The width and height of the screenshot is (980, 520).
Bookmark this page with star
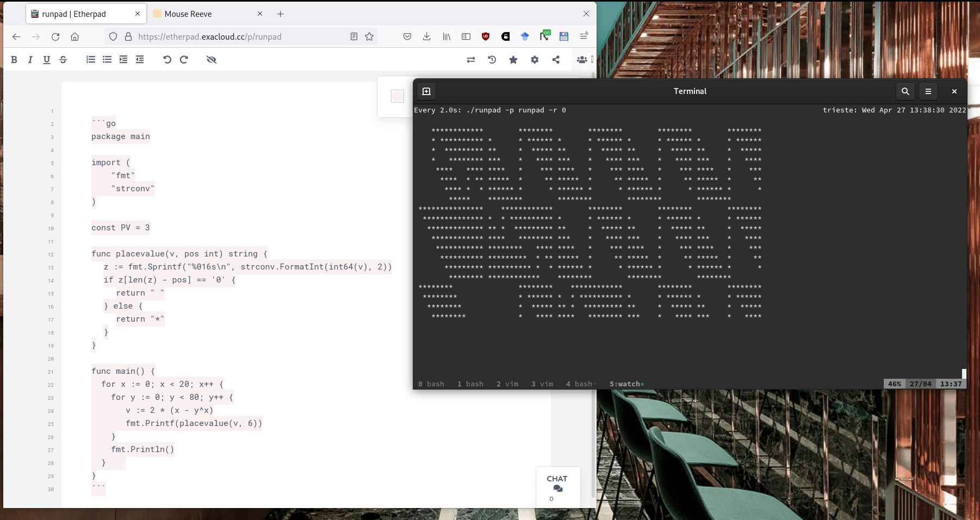point(370,36)
